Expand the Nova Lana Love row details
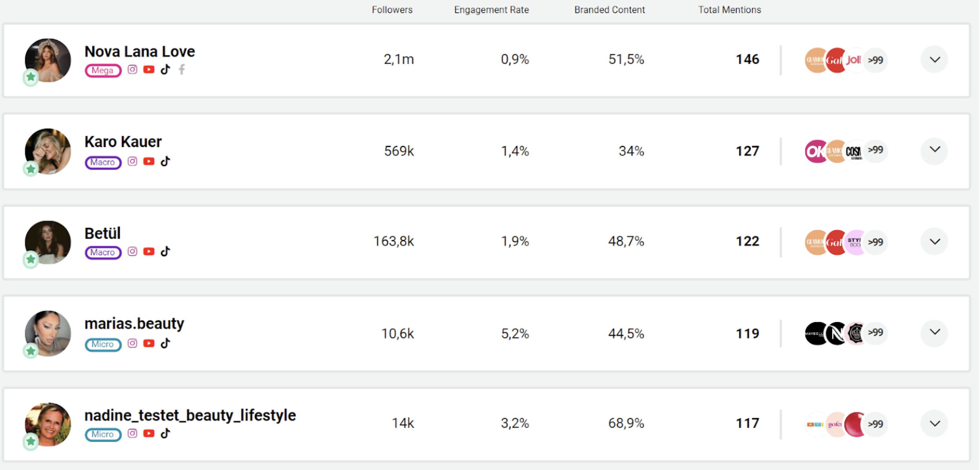This screenshot has width=980, height=470. pos(934,59)
